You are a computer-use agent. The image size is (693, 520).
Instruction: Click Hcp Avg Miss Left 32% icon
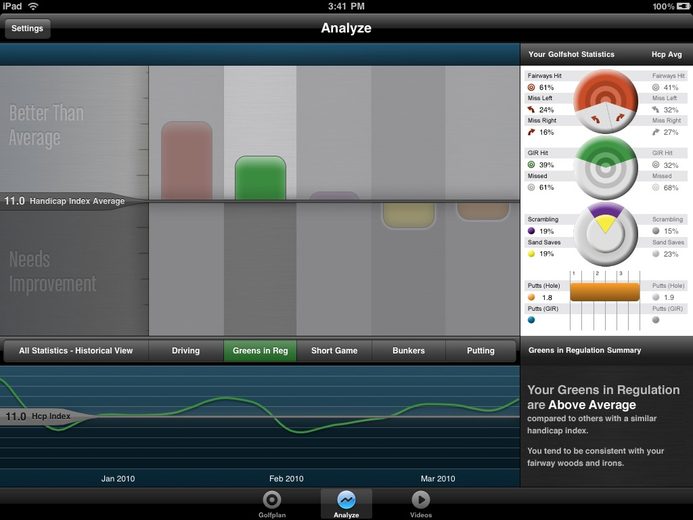(656, 109)
